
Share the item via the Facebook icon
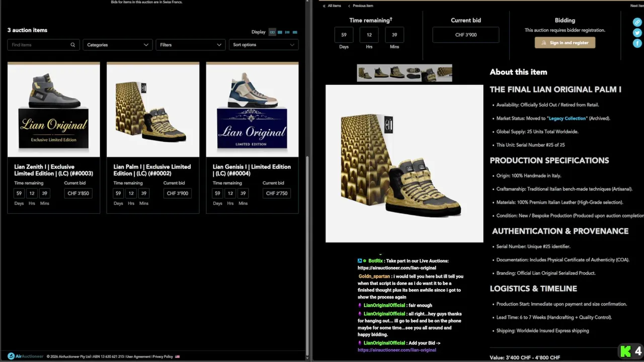(637, 43)
